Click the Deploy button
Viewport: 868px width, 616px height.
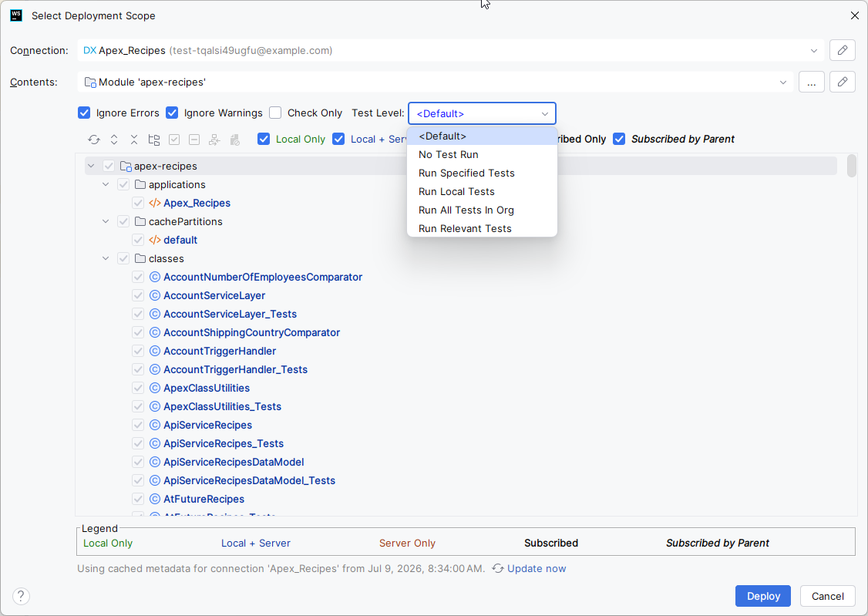click(x=763, y=596)
